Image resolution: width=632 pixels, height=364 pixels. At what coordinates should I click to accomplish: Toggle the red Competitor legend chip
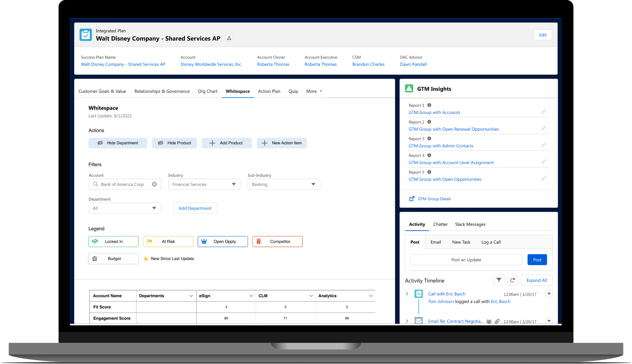tap(277, 241)
